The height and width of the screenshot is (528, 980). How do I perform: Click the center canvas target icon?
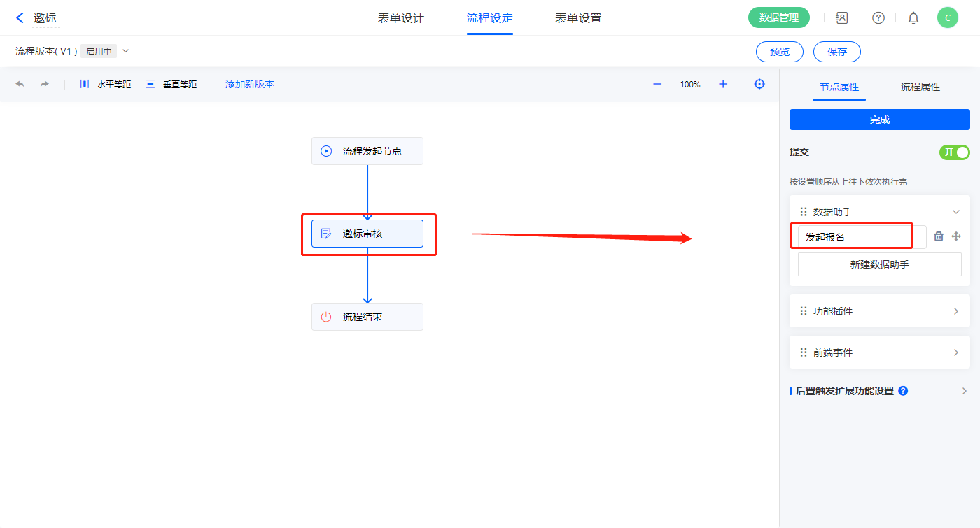click(x=759, y=84)
